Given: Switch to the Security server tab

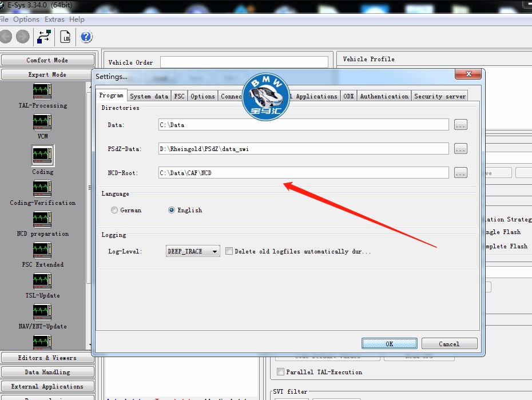Looking at the screenshot, I should pyautogui.click(x=440, y=96).
